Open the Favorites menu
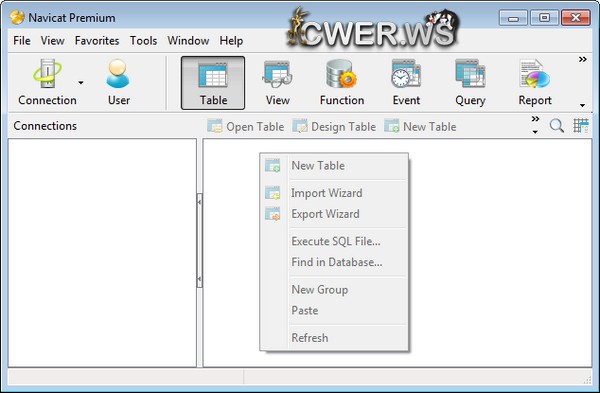 pos(97,41)
